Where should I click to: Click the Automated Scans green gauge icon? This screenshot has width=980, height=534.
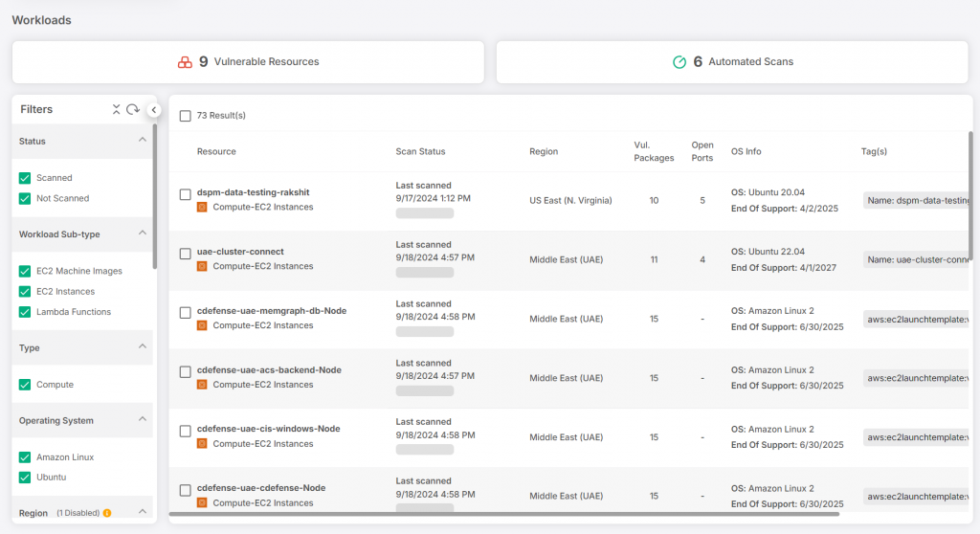coord(679,62)
